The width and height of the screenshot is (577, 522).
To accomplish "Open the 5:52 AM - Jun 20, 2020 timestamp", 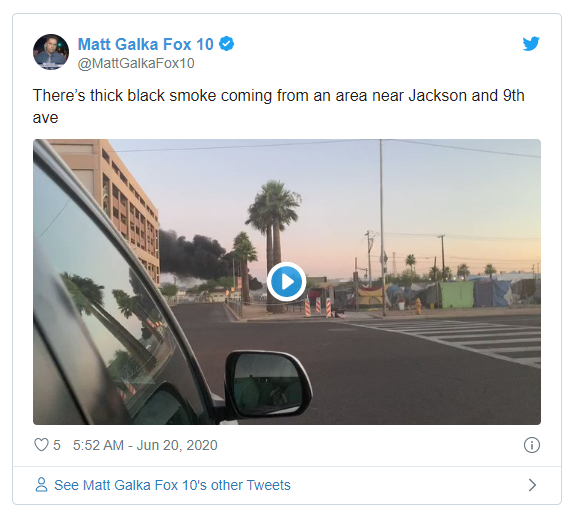I will [145, 445].
